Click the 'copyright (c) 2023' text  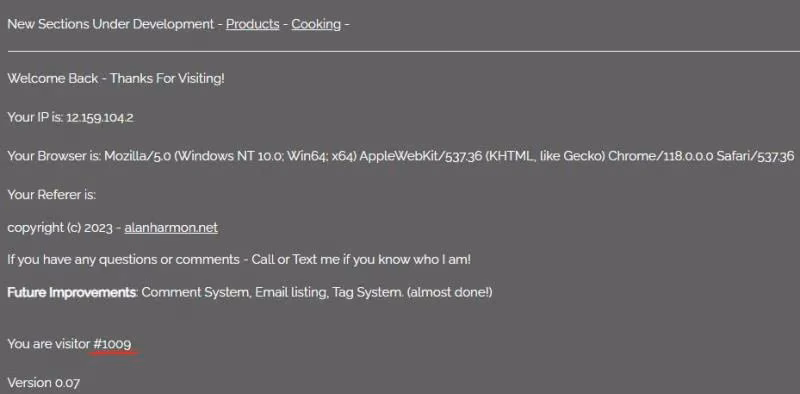tap(60, 228)
